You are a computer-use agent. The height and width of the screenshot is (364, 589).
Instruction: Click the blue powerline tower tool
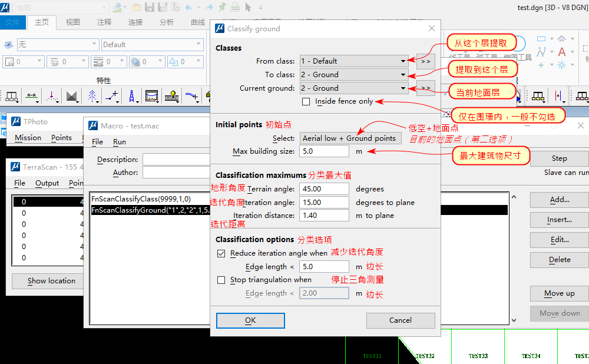coord(131,97)
